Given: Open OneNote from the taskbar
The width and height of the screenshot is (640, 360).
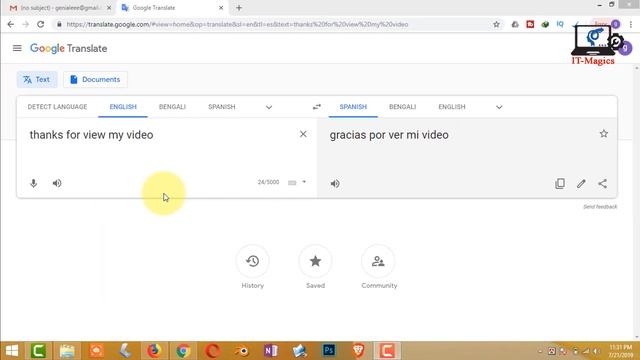Looking at the screenshot, I should pos(271,351).
